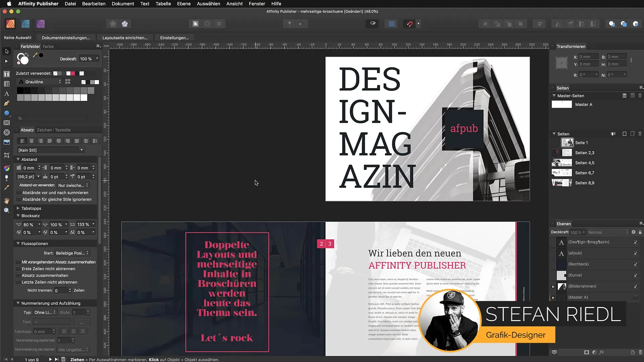Click 'Layoutseite einrichten...' button
644x362 pixels.
[x=125, y=38]
